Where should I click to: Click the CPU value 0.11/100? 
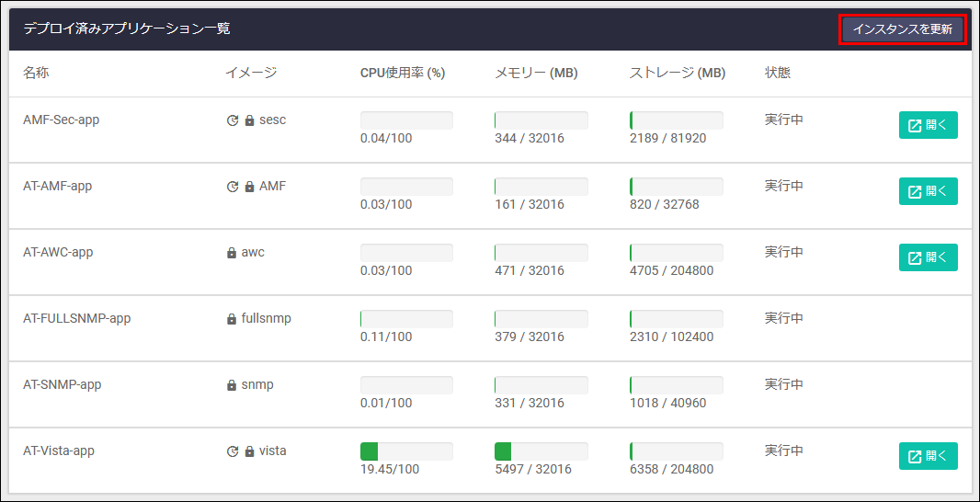pyautogui.click(x=386, y=337)
